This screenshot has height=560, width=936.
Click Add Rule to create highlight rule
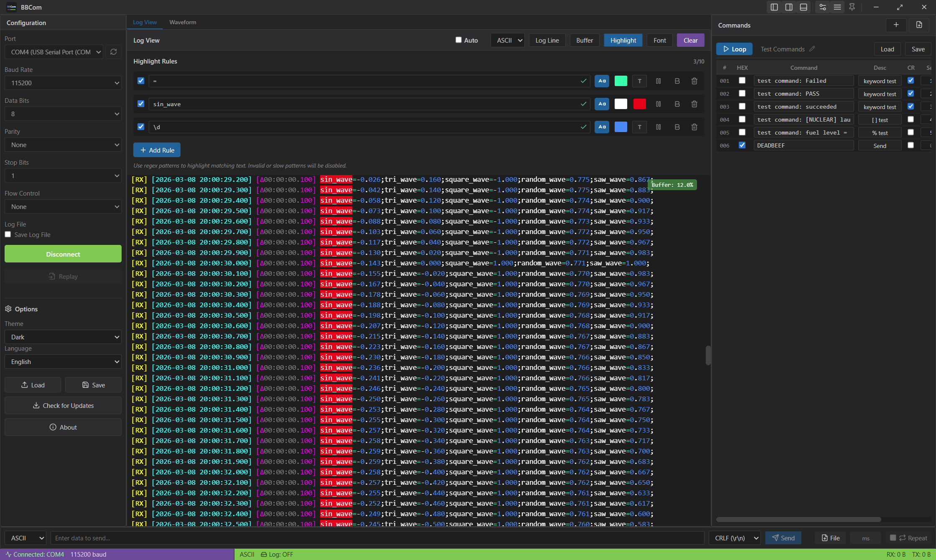(157, 150)
